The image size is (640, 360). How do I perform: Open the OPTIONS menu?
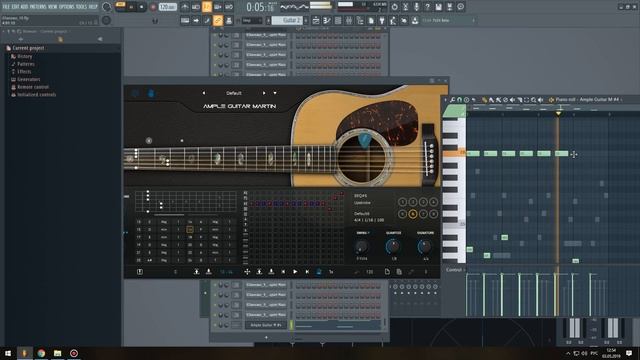click(x=67, y=7)
